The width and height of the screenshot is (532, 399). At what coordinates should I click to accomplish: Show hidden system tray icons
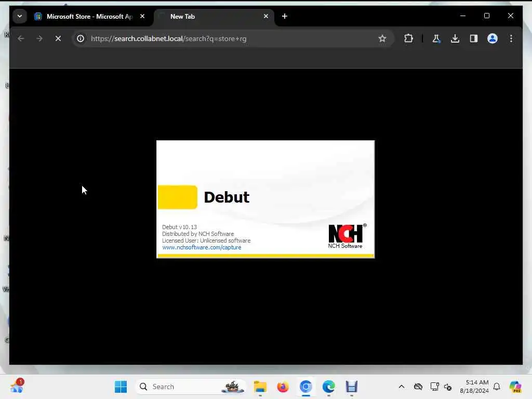tap(402, 387)
